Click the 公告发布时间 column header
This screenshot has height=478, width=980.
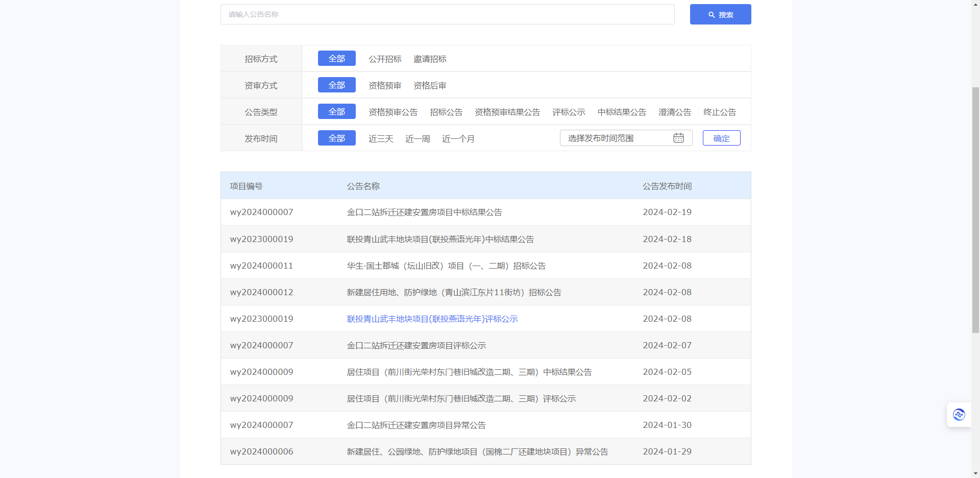(667, 186)
